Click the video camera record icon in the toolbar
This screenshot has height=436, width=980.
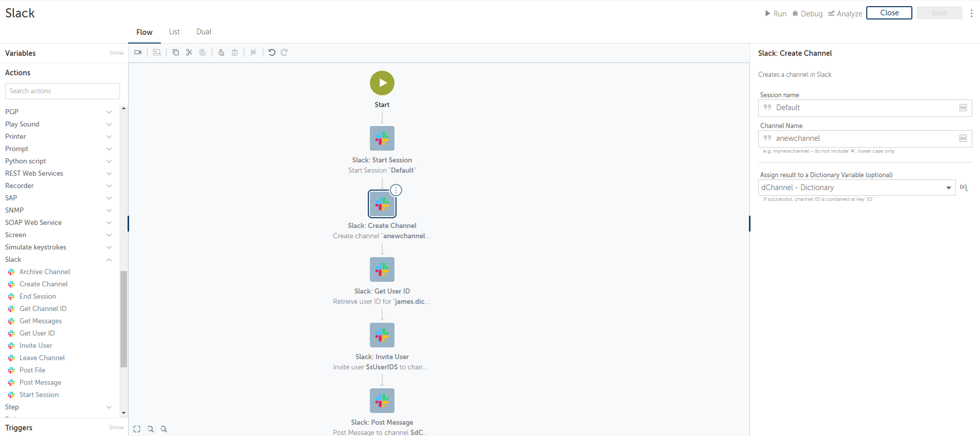point(138,52)
